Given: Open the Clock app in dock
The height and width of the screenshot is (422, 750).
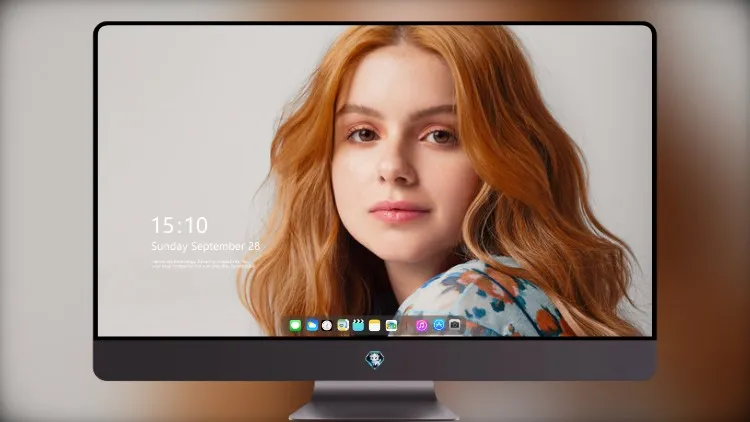Looking at the screenshot, I should point(327,325).
